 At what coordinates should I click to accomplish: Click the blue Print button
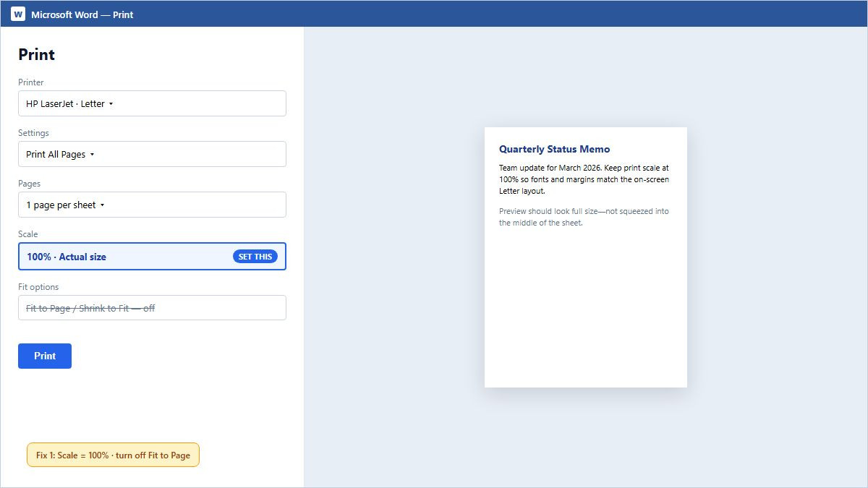pos(45,356)
